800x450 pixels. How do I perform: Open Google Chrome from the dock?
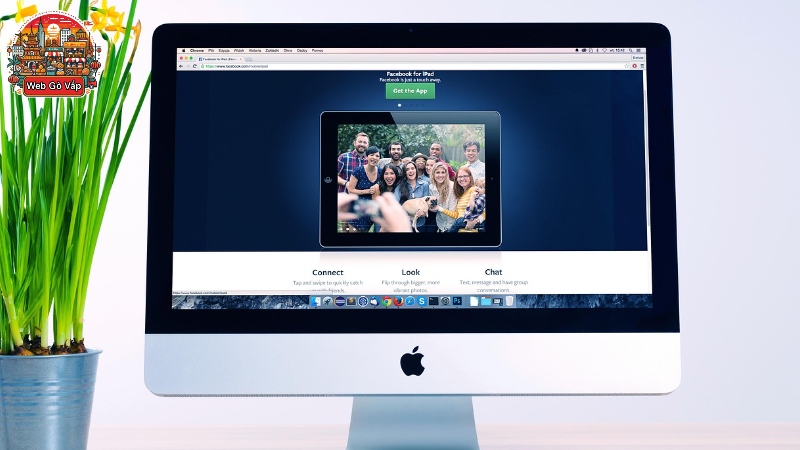point(387,302)
